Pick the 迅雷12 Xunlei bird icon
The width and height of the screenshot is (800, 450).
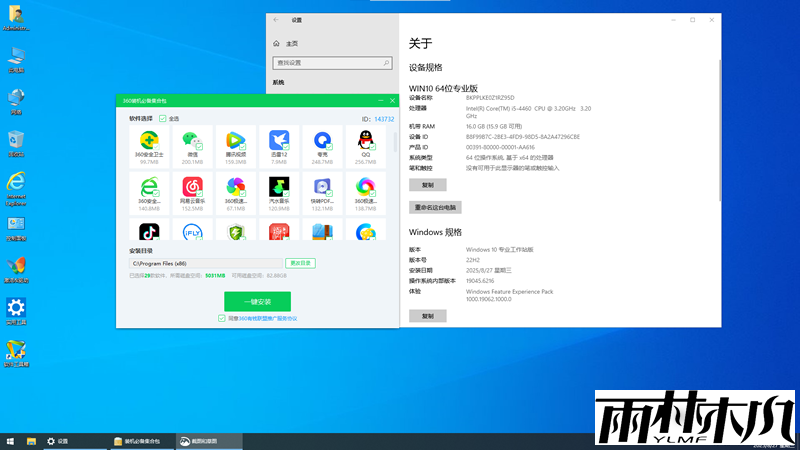[x=279, y=140]
